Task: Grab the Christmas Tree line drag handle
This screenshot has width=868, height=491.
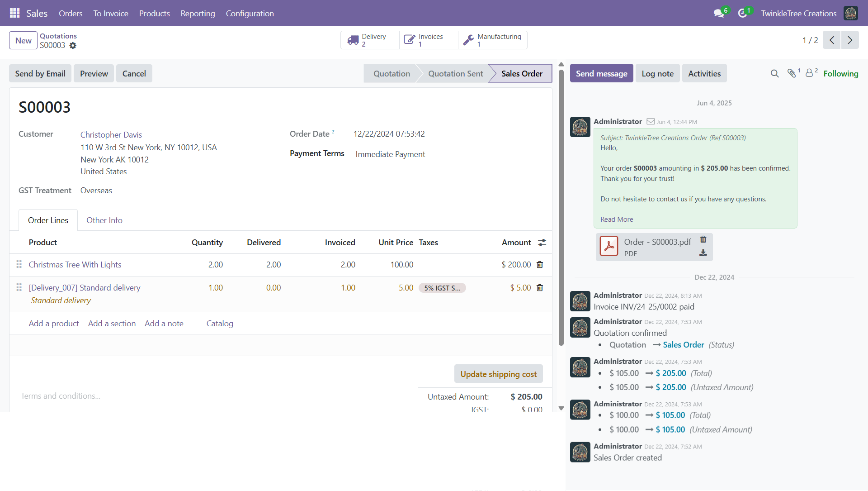Action: point(19,264)
